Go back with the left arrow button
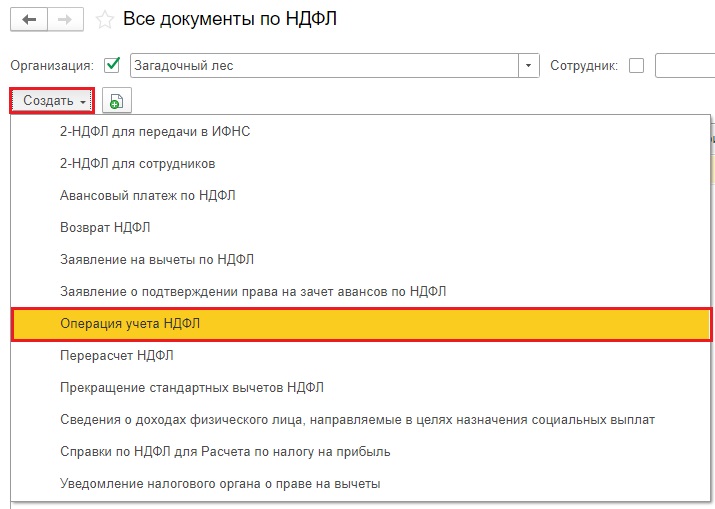 (29, 20)
